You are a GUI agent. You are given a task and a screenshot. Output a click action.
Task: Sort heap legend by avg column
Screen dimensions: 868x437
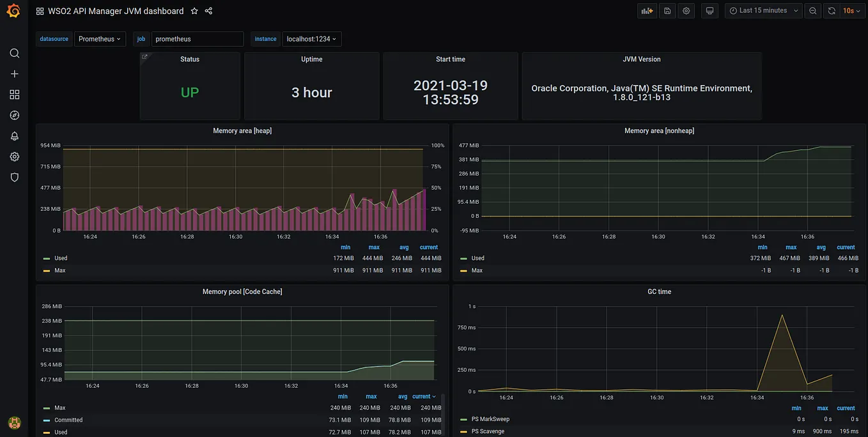[x=404, y=247]
